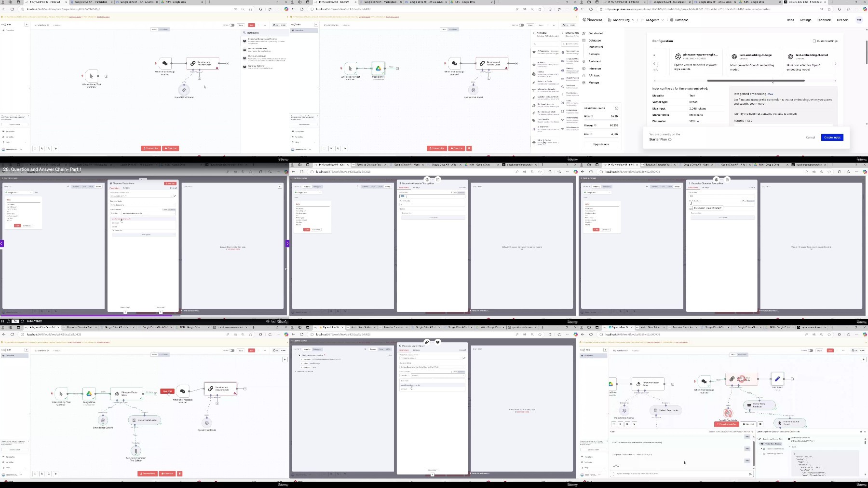This screenshot has height=488, width=868.
Task: Select the OpenAI Chat Model node, top-left frame
Action: [x=184, y=89]
